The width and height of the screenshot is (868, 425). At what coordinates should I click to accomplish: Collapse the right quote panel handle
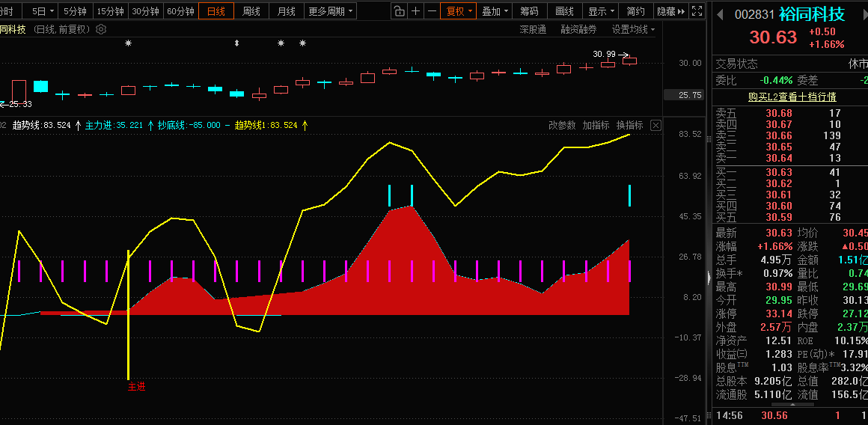point(709,277)
